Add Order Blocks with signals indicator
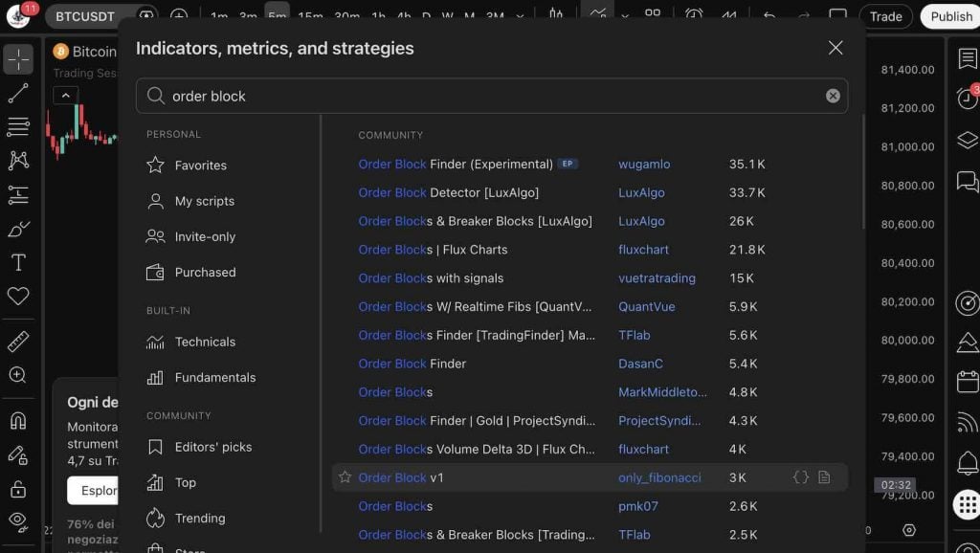Screen dimensions: 980x553 tap(431, 278)
